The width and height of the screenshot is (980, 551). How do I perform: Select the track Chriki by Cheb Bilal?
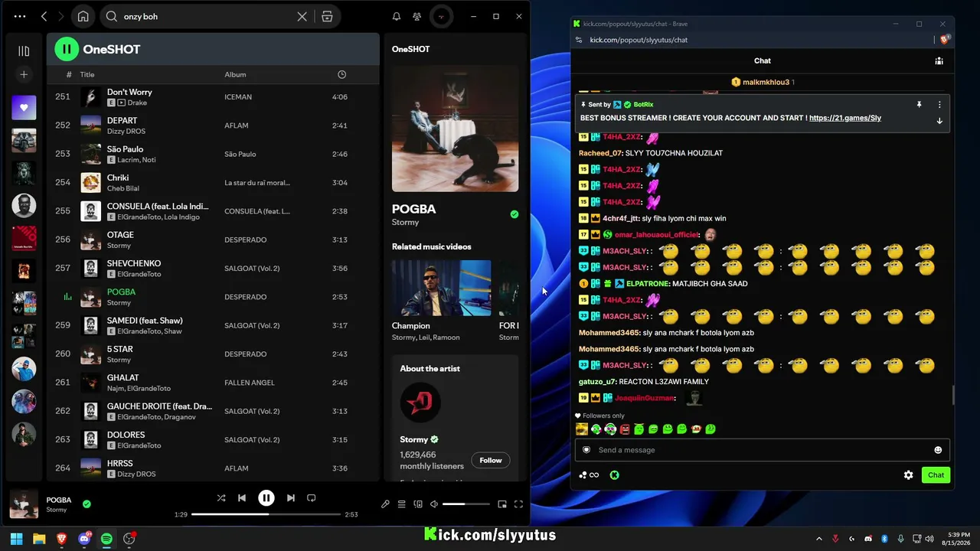pyautogui.click(x=213, y=182)
